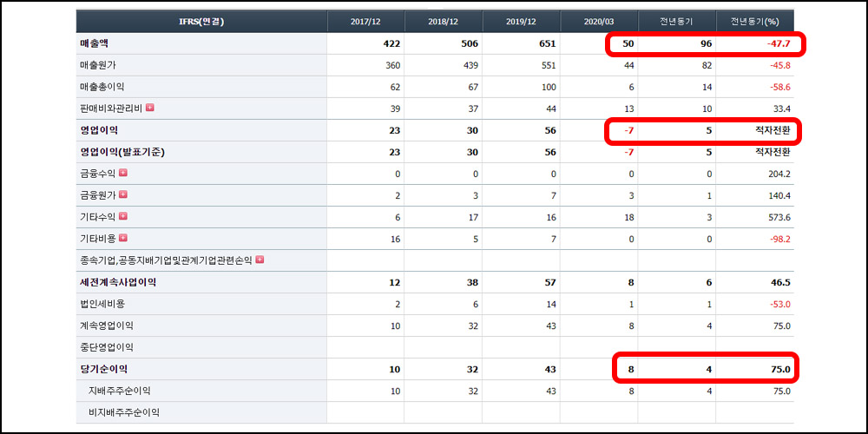Click the 2020/03 column header
The image size is (868, 434).
(599, 22)
